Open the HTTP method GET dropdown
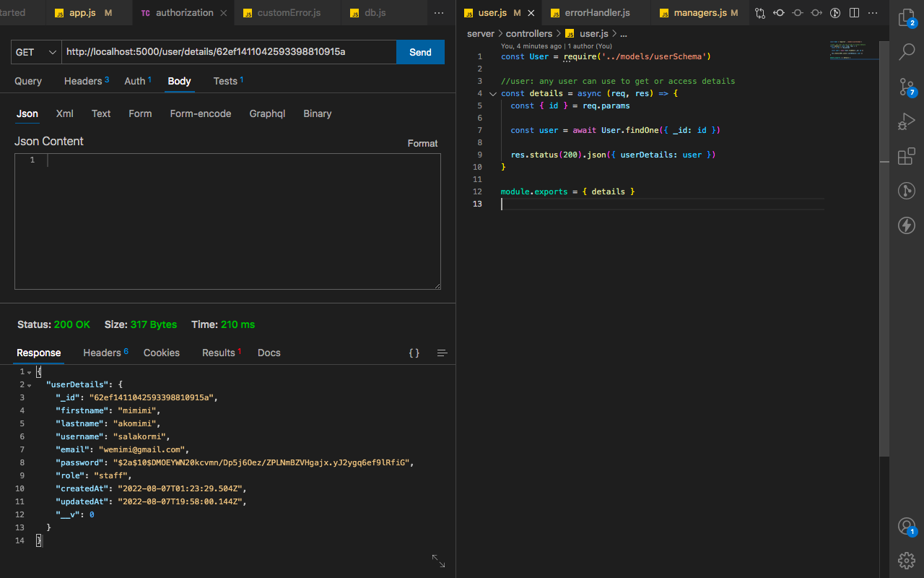This screenshot has height=578, width=924. pyautogui.click(x=36, y=52)
